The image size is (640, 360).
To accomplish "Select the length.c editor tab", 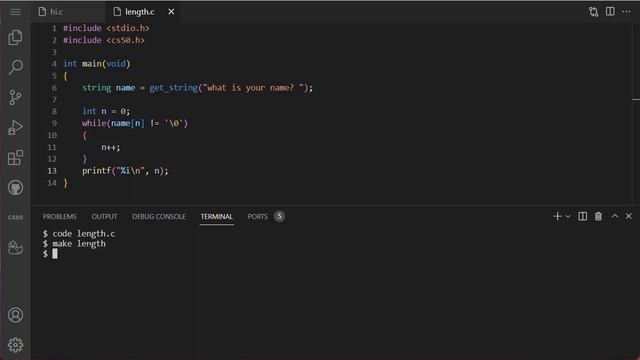I will point(139,12).
